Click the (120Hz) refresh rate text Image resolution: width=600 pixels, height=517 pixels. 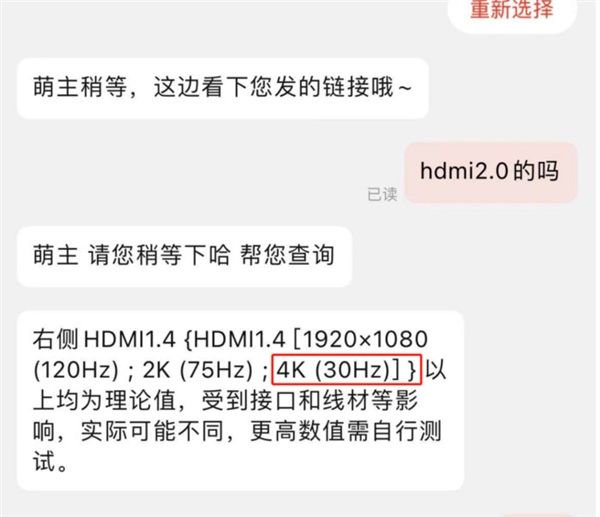pyautogui.click(x=76, y=370)
